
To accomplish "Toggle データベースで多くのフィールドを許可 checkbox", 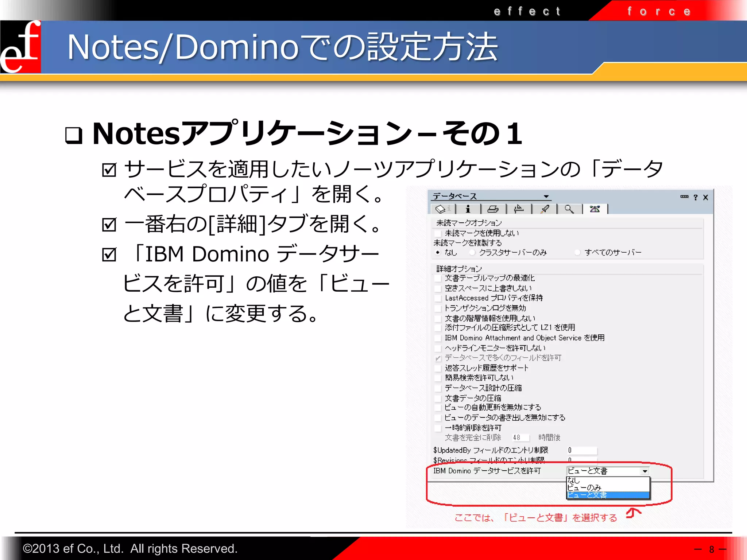I will tap(438, 358).
